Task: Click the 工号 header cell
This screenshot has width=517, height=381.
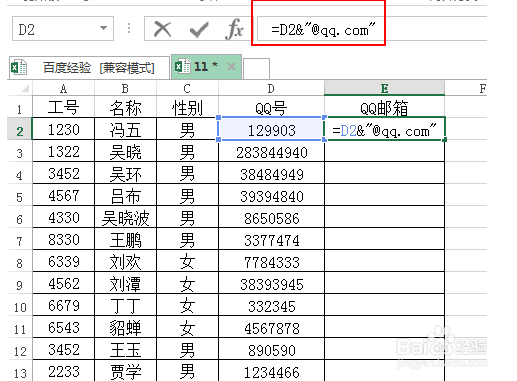Action: coord(63,108)
